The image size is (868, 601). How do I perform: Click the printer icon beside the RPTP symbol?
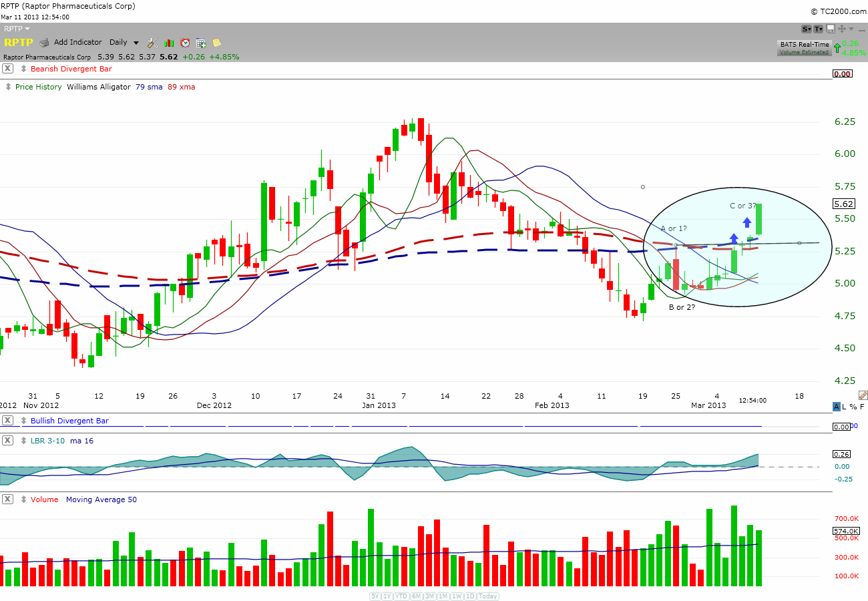(x=44, y=43)
